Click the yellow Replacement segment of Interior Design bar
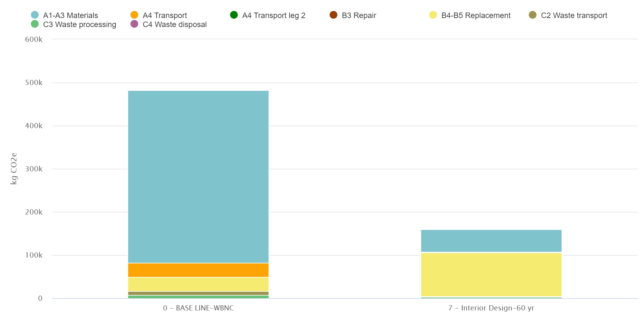The image size is (644, 322). coord(491,274)
